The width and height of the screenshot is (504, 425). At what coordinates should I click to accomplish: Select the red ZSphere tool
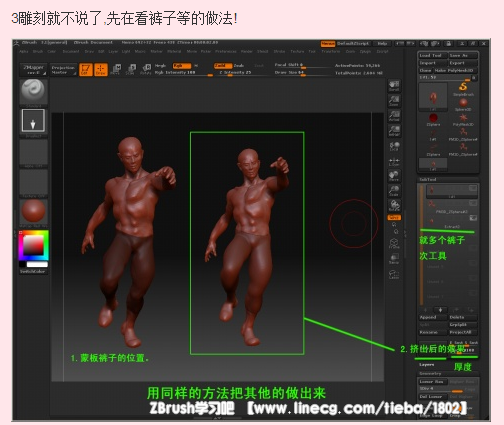[433, 119]
